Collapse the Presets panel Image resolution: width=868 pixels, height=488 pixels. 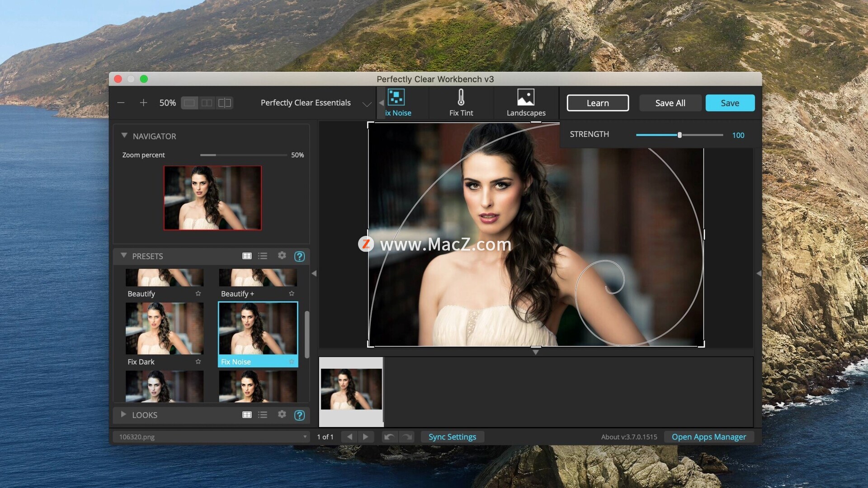coord(124,256)
